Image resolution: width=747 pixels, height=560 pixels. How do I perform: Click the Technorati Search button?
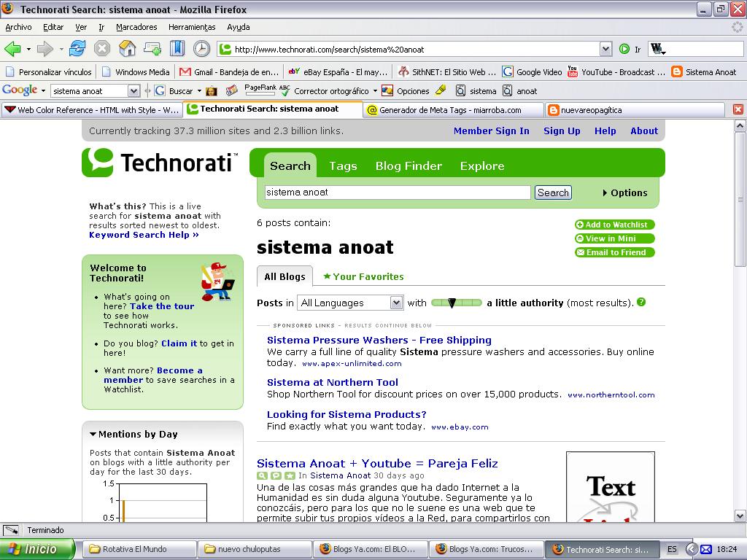pyautogui.click(x=553, y=192)
